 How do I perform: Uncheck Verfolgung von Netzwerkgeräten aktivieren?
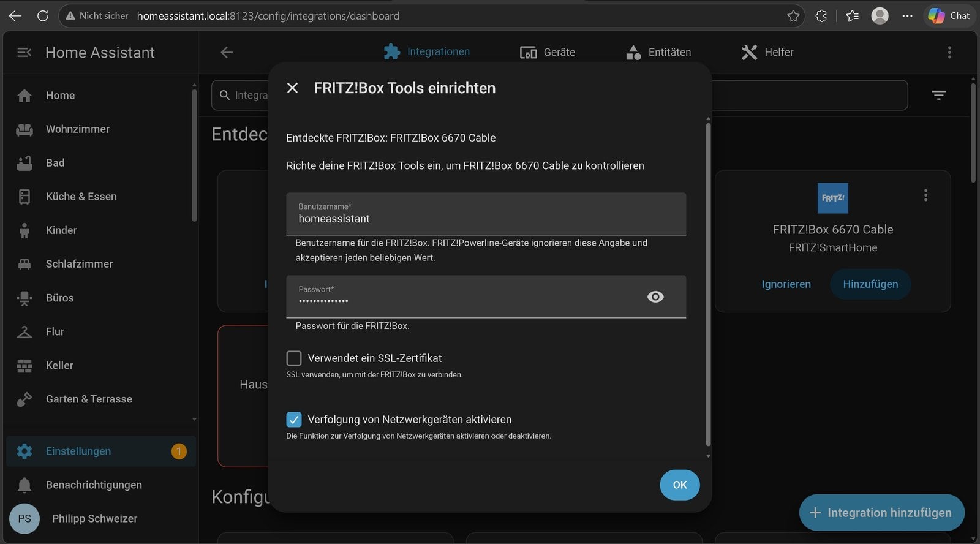tap(294, 420)
